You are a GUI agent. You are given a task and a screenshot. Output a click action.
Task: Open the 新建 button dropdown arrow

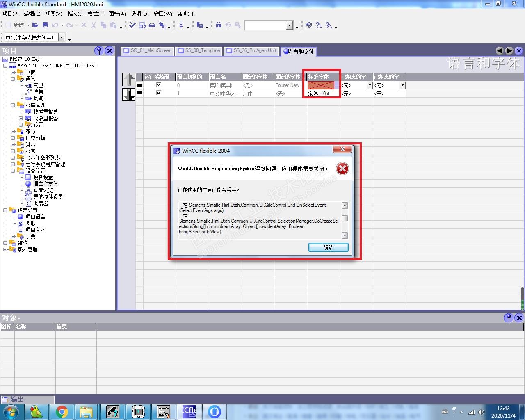28,25
